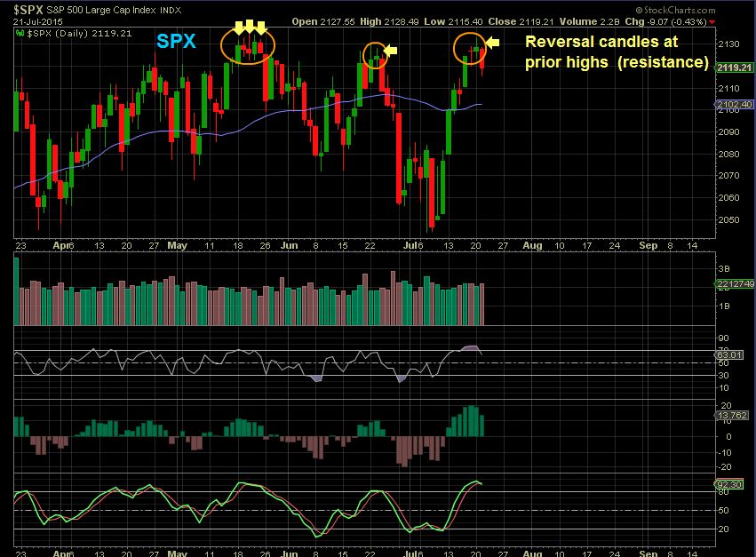Click the 63.01 RSI value tag
The height and width of the screenshot is (557, 756).
(729, 355)
